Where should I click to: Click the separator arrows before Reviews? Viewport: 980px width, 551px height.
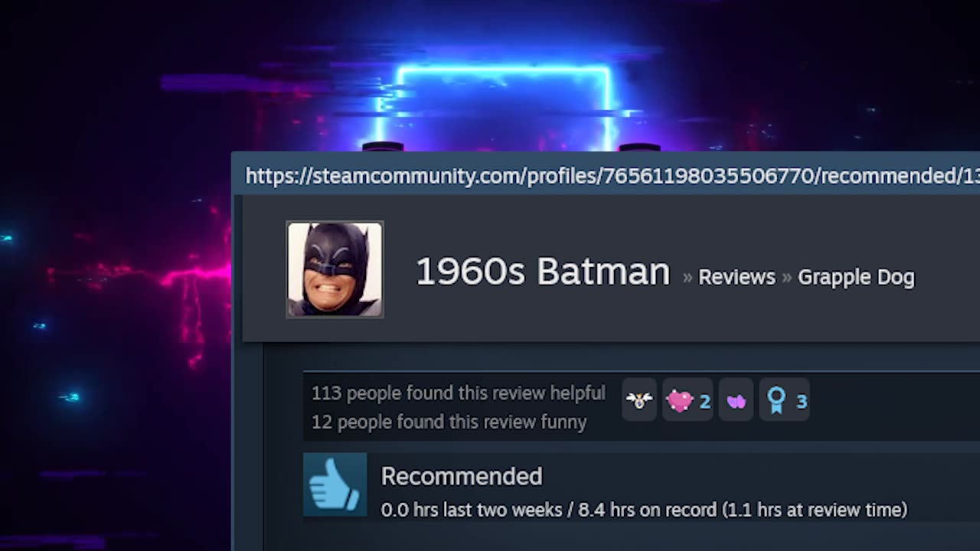(687, 278)
